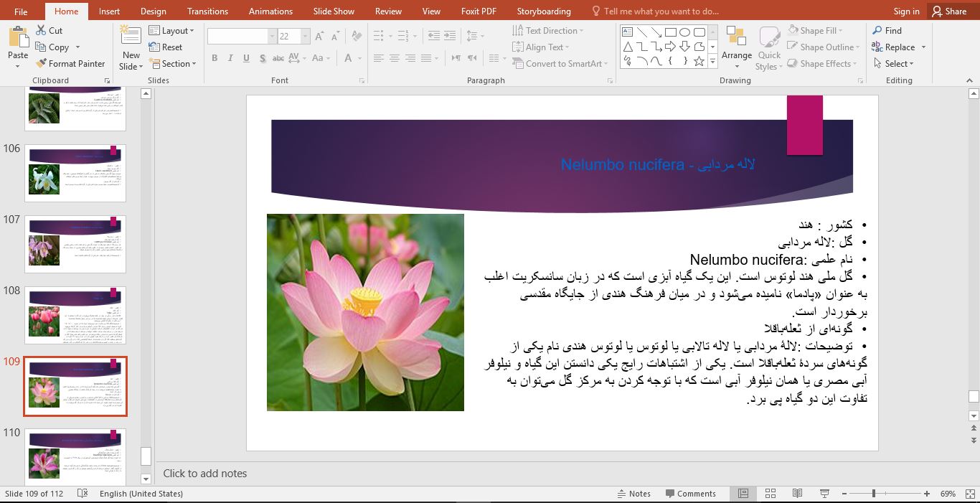Viewport: 980px width, 503px height.
Task: Open the font name combo box
Action: pyautogui.click(x=242, y=36)
